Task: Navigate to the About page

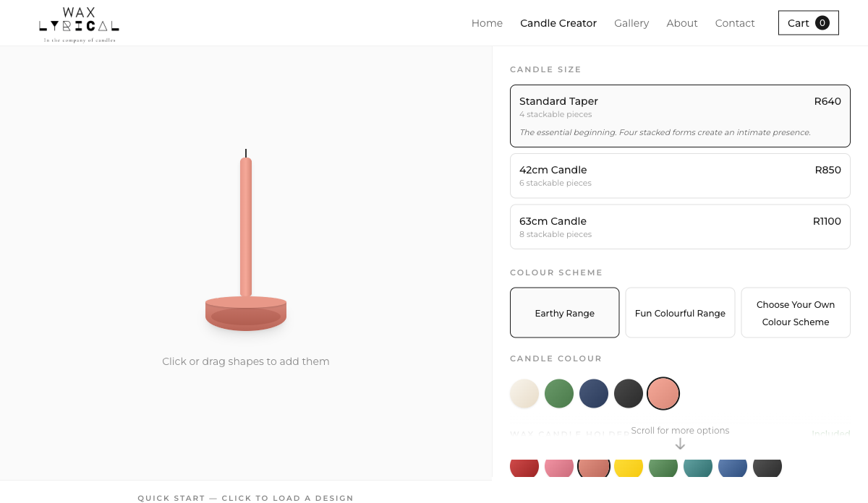Action: point(682,23)
